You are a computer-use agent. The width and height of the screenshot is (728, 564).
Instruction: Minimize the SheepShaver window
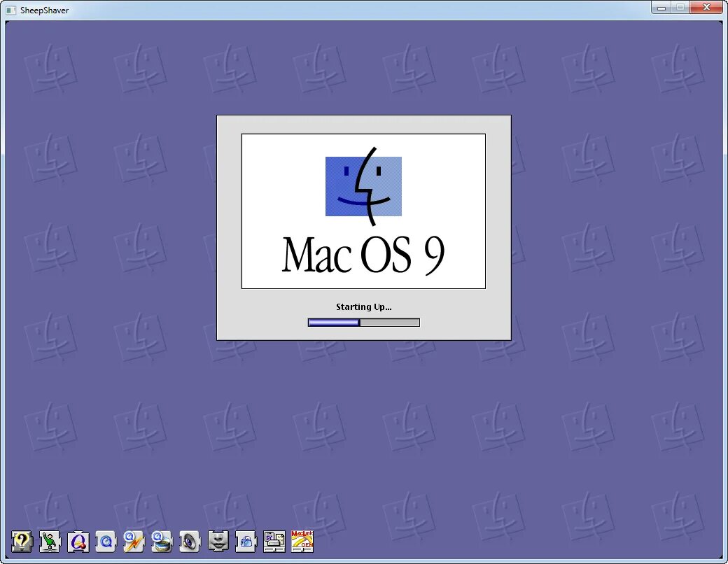pos(661,8)
